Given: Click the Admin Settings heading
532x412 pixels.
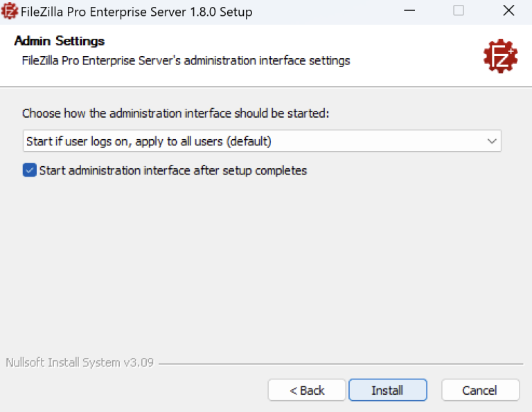Looking at the screenshot, I should pos(60,41).
